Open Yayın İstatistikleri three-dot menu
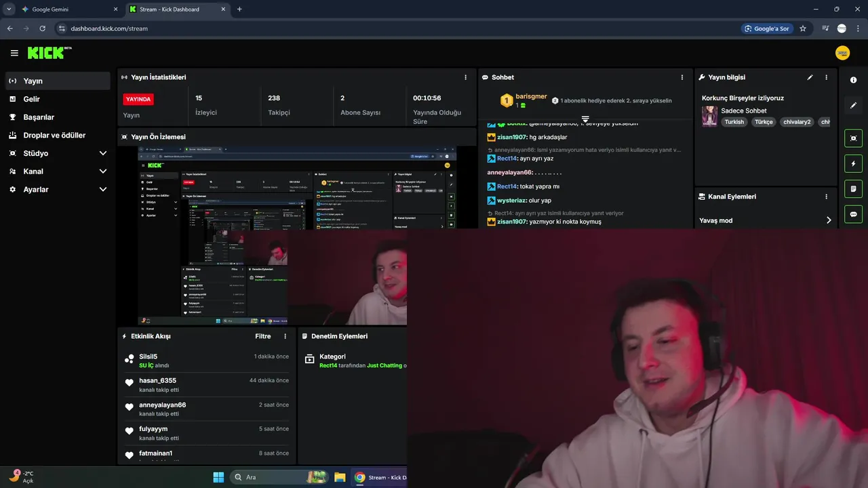 pos(465,77)
